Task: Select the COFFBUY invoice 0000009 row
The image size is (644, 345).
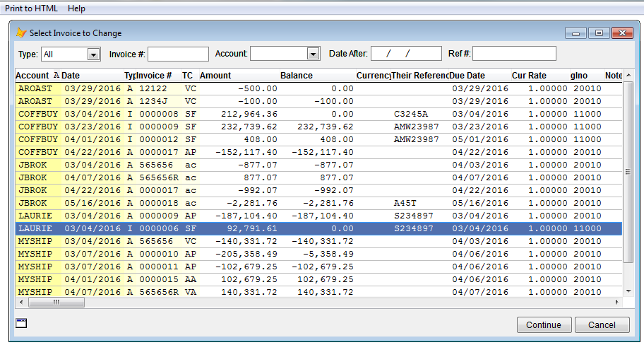Action: 318,127
